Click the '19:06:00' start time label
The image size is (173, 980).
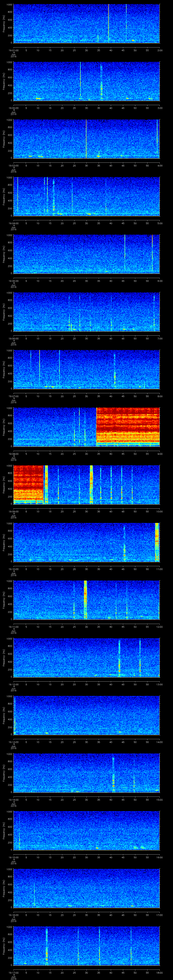point(13,339)
